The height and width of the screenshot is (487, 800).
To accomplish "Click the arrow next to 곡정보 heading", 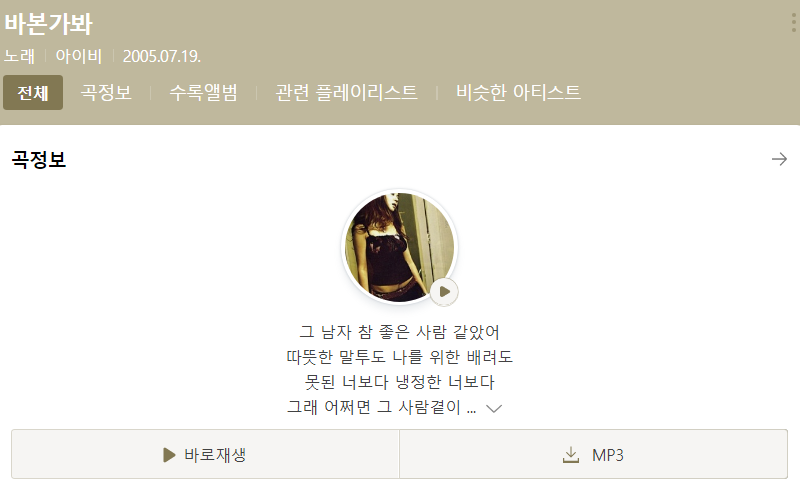I will (779, 159).
